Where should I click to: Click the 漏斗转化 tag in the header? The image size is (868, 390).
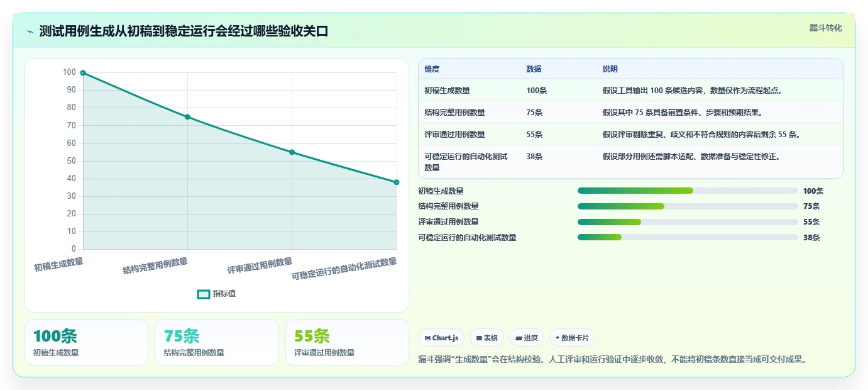(825, 28)
